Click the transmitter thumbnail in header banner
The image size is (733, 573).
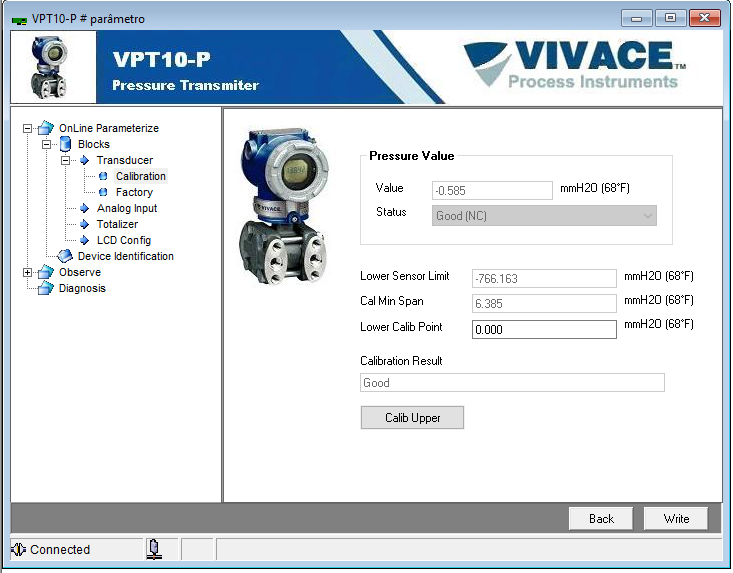[50, 67]
